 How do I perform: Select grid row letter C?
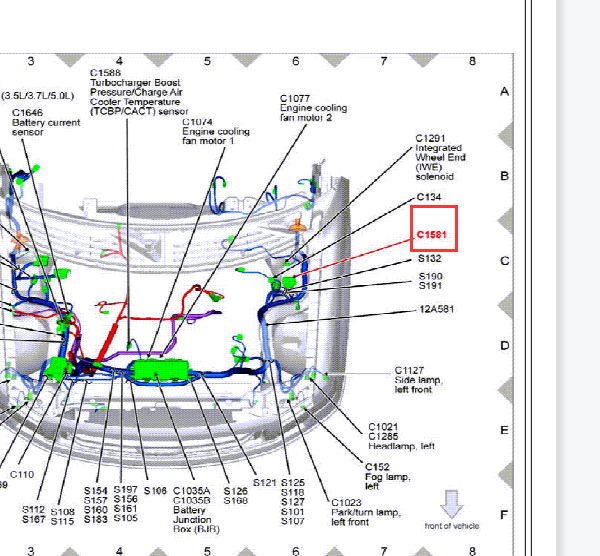[505, 261]
